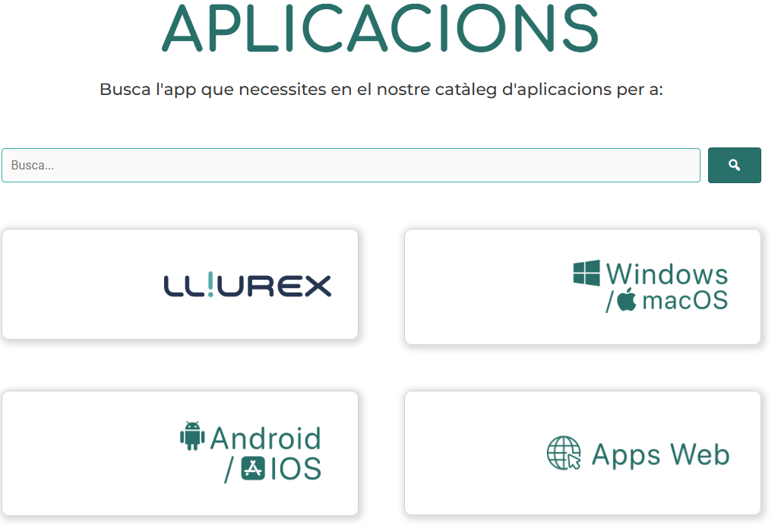Click the Apple logo next to macOS
The image size is (778, 532).
[x=626, y=300]
